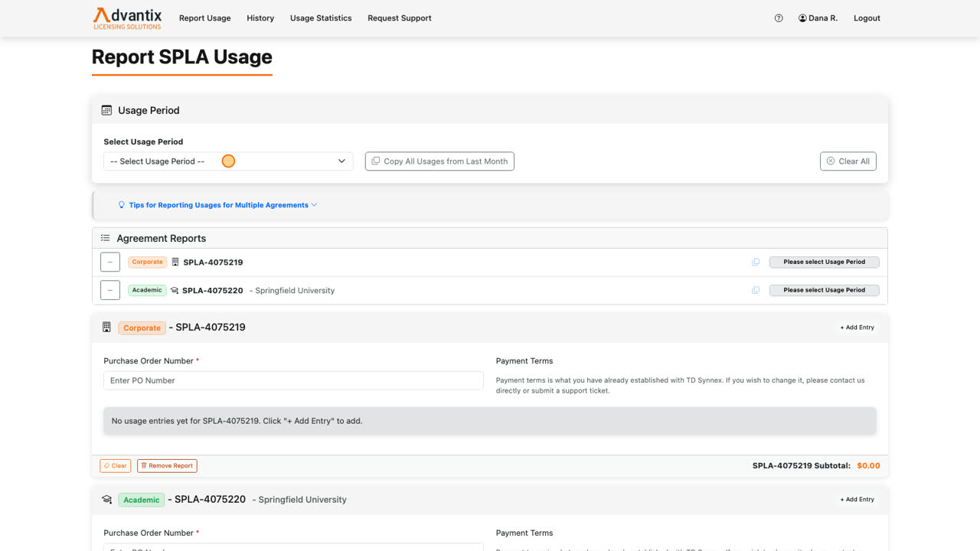Focus the Corporate PO Number input field
The image size is (980, 551).
coord(293,380)
